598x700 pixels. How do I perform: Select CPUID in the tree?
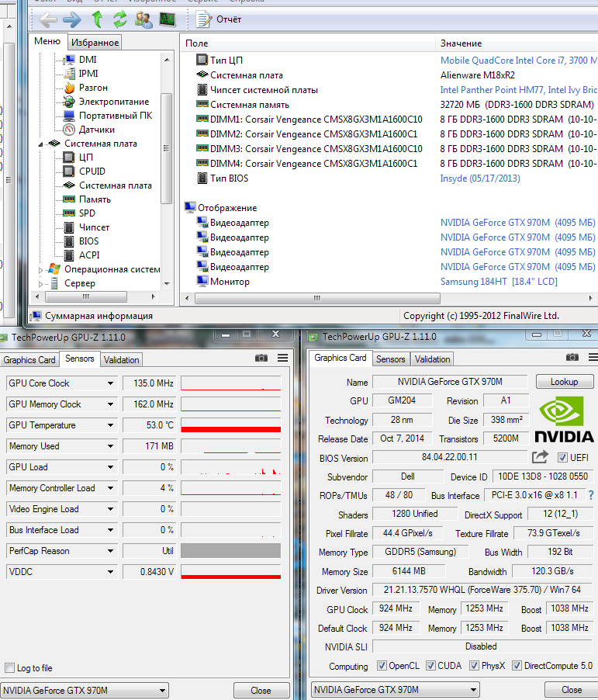(92, 171)
